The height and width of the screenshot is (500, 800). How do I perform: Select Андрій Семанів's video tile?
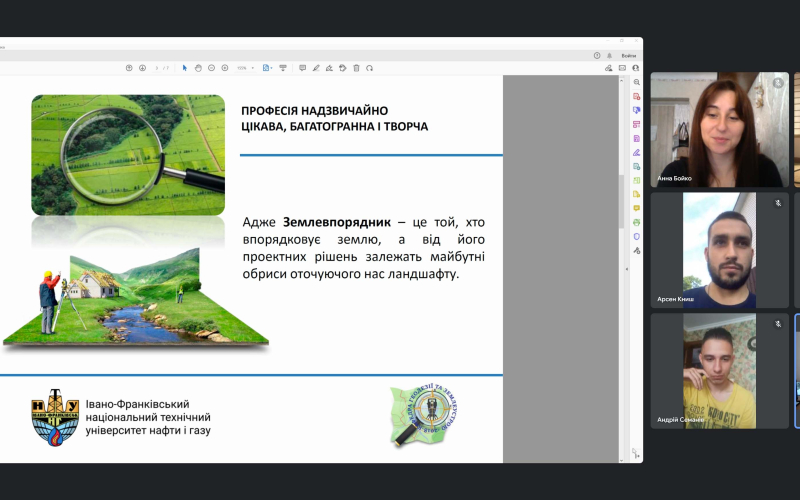tap(720, 371)
